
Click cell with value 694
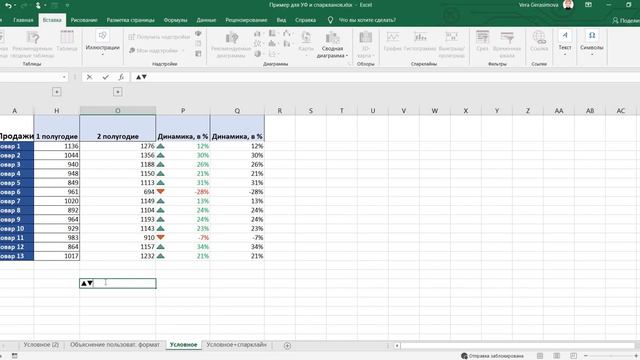click(118, 192)
